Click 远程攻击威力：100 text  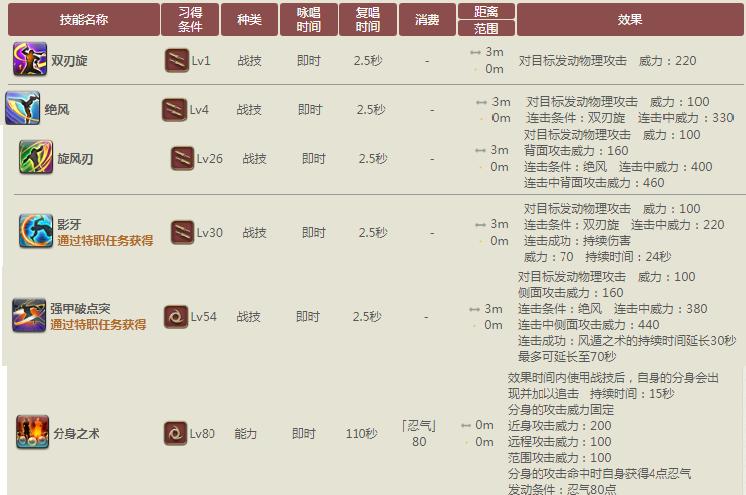coord(560,442)
